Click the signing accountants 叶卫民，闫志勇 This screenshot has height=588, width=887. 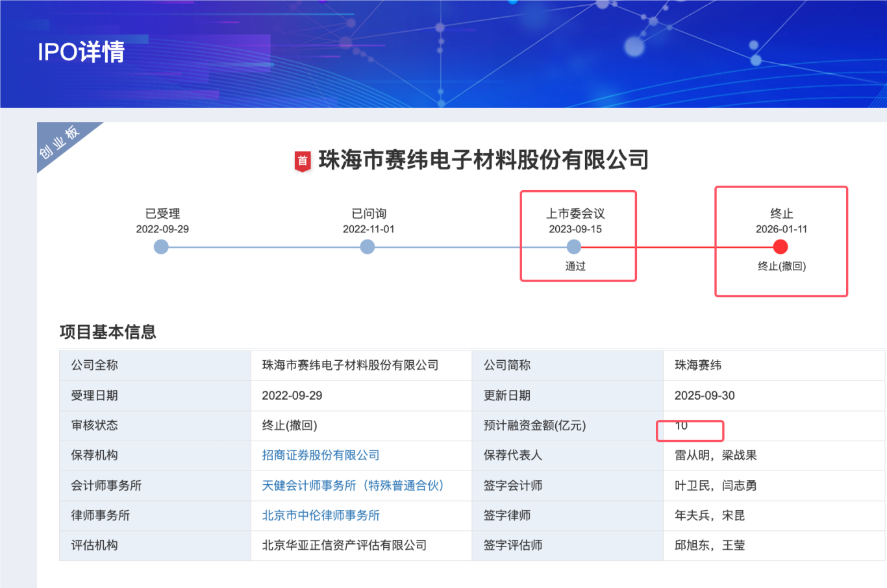pos(716,485)
